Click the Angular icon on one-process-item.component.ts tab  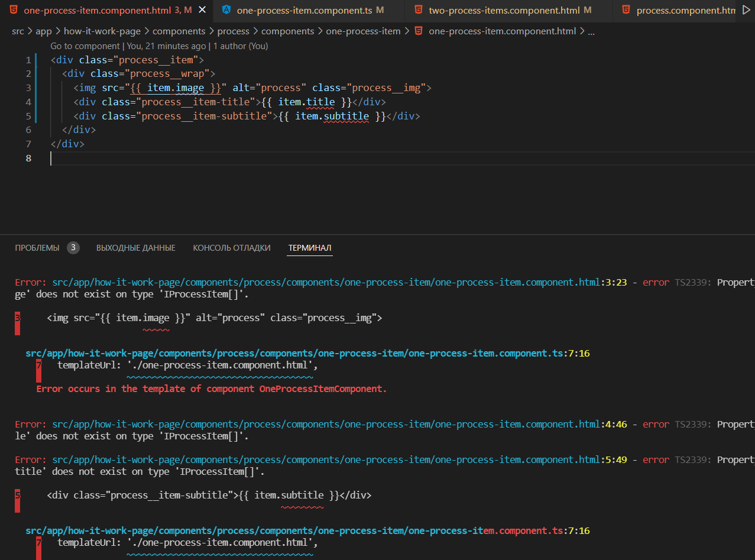pos(226,10)
